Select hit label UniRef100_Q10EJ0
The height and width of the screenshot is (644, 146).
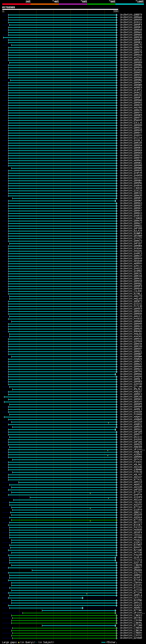click(131, 558)
